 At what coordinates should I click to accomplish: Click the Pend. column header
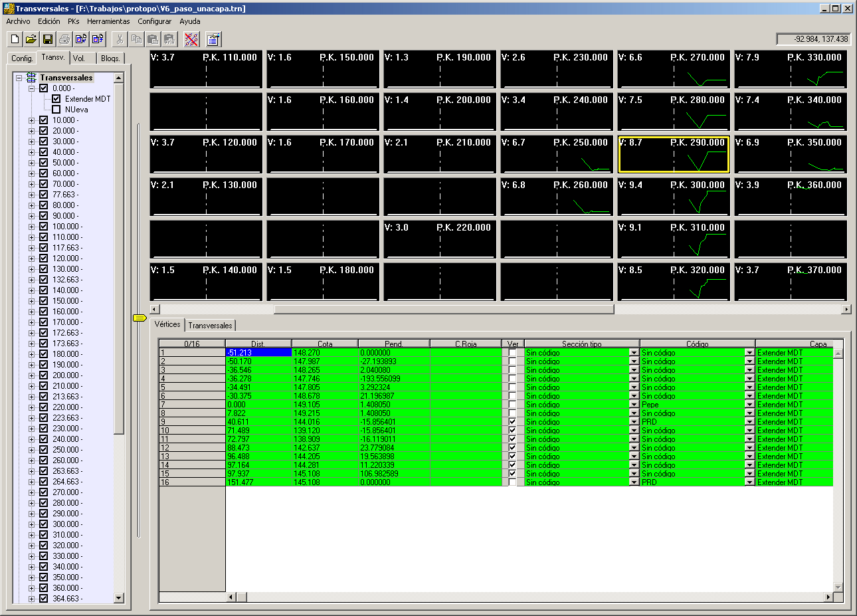coord(394,344)
